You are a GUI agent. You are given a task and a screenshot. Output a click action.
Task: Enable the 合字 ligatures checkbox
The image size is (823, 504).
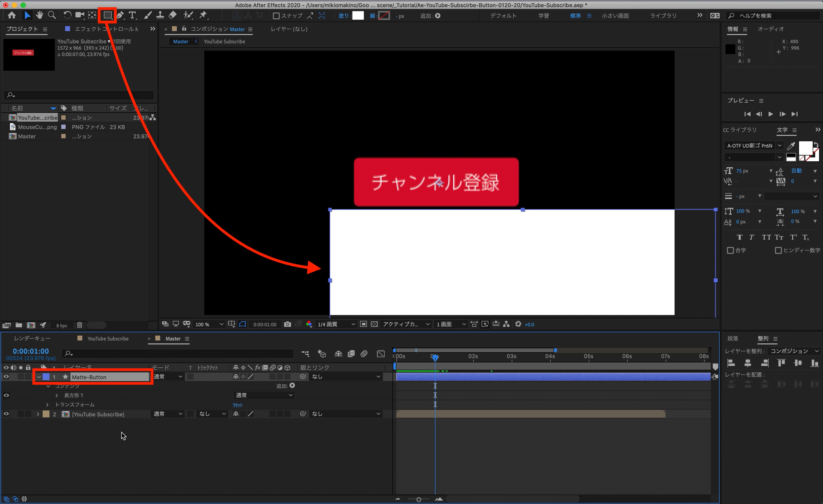[x=730, y=250]
